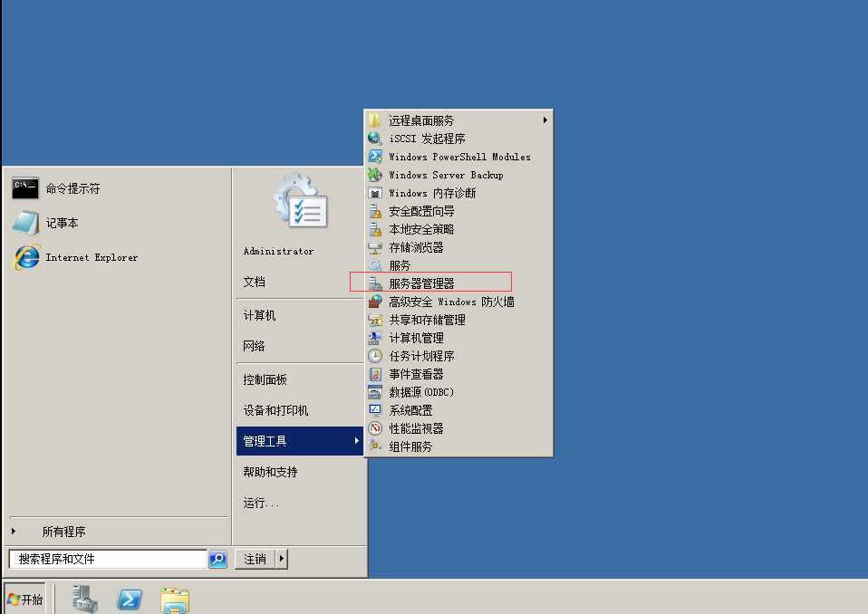Click the Administrator user name
The height and width of the screenshot is (614, 868).
pyautogui.click(x=278, y=251)
